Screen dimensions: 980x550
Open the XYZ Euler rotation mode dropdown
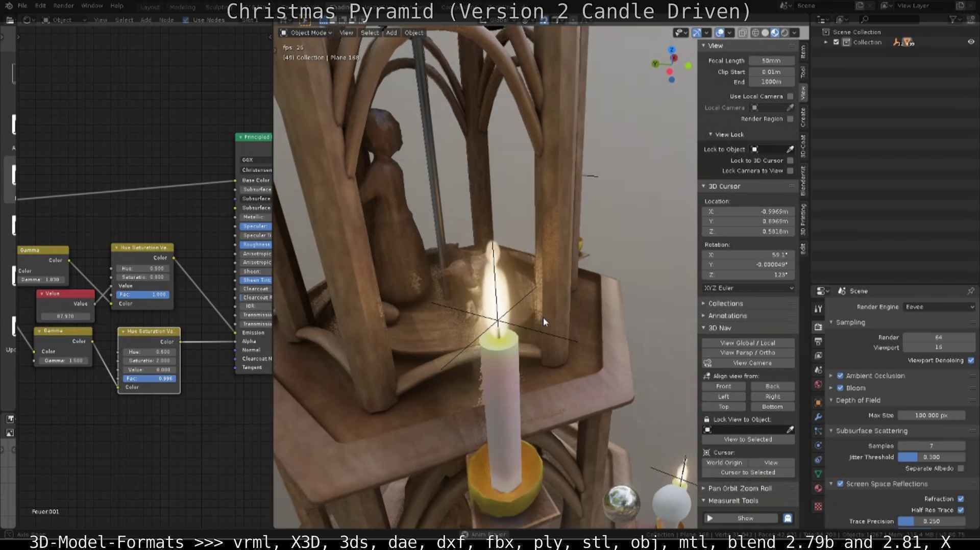coord(748,288)
